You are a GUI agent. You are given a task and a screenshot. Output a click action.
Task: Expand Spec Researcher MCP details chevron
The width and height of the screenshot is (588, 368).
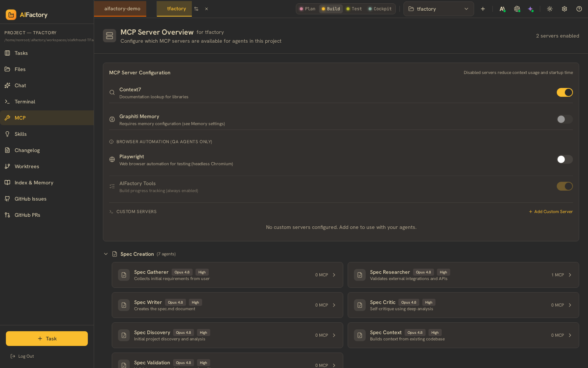(x=570, y=275)
